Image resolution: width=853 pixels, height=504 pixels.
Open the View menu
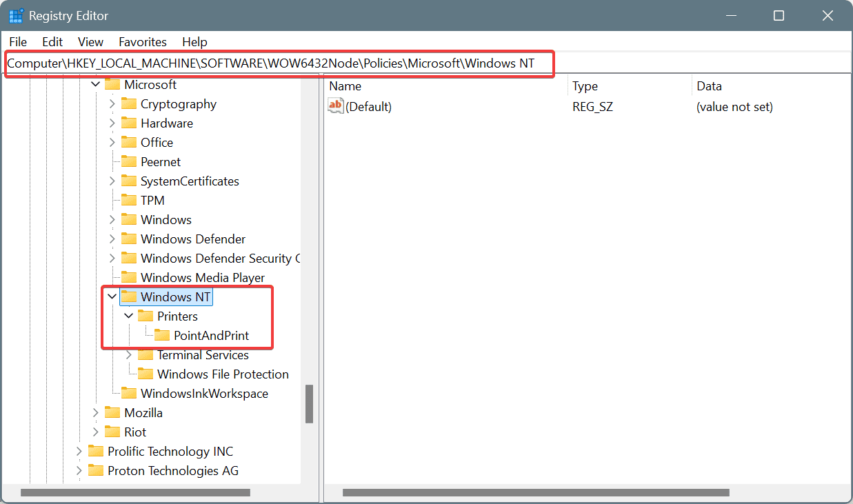pos(90,42)
